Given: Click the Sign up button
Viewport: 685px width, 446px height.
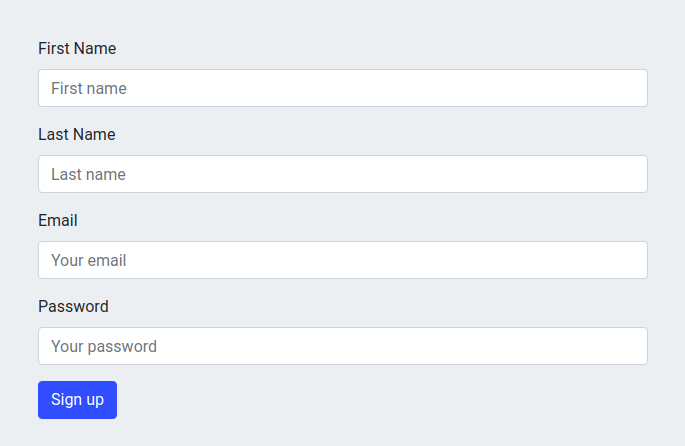Looking at the screenshot, I should 77,400.
